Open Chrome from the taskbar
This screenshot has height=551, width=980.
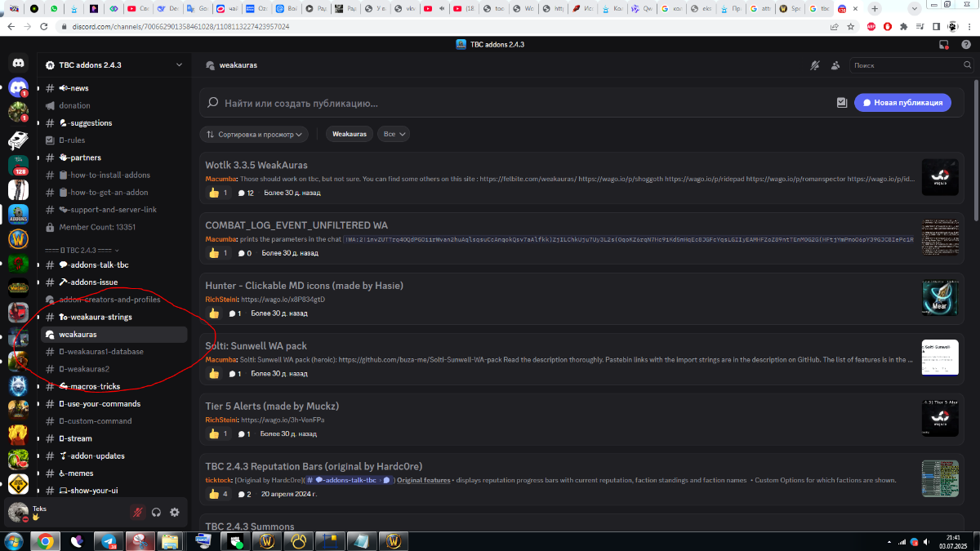coord(45,540)
